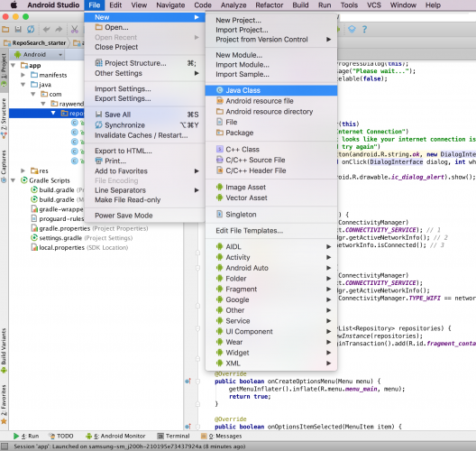
Task: Click the Redo arrow in the toolbar
Action: click(x=59, y=29)
